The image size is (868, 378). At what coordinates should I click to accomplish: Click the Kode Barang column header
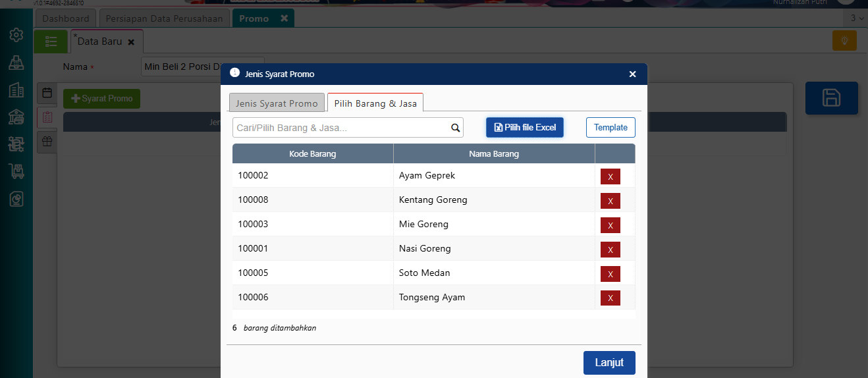313,154
